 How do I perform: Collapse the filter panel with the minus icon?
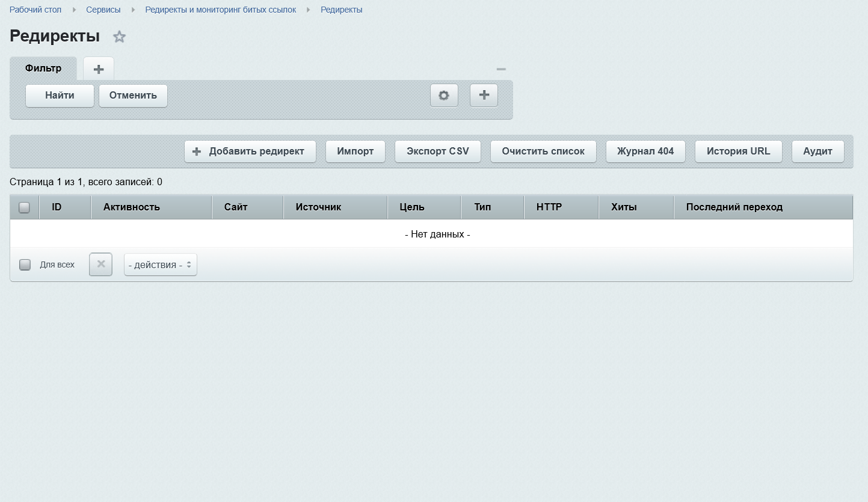tap(501, 69)
